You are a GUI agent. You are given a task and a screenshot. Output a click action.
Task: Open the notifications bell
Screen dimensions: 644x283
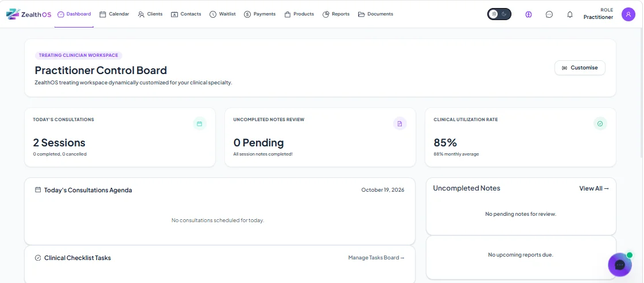pyautogui.click(x=569, y=14)
